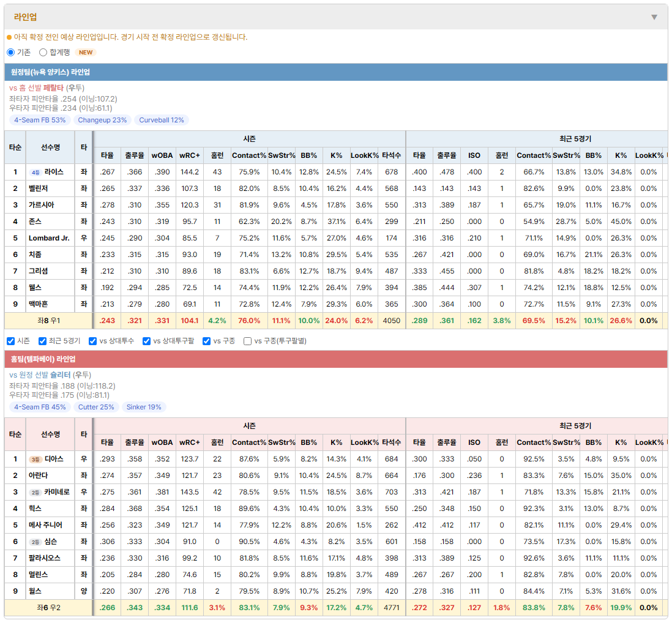Select the 합계행 radio option
Screen dimensions: 672x623
[x=43, y=52]
